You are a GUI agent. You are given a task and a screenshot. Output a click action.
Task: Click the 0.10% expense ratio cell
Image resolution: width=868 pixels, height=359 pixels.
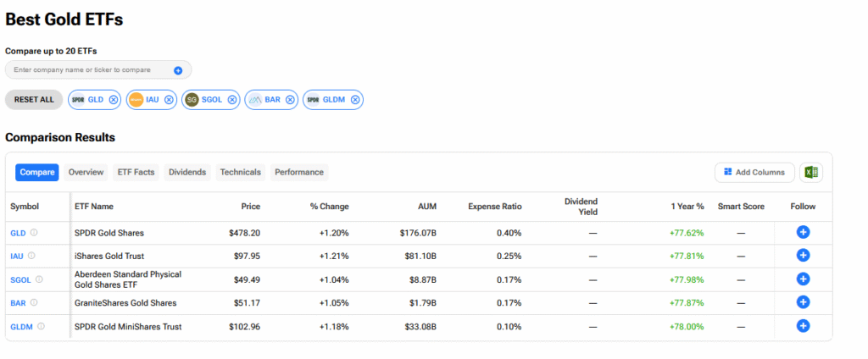(x=509, y=327)
